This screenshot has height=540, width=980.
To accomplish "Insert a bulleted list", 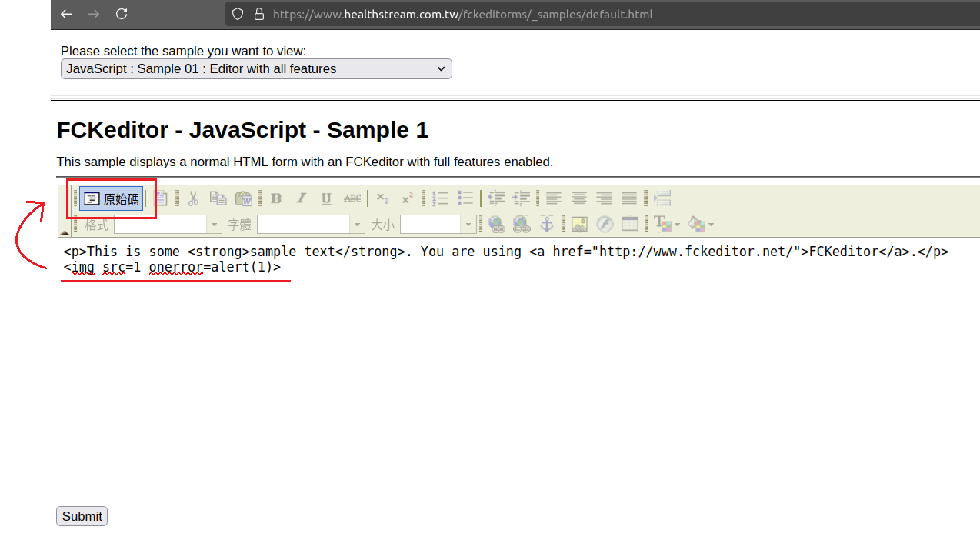I will (465, 198).
